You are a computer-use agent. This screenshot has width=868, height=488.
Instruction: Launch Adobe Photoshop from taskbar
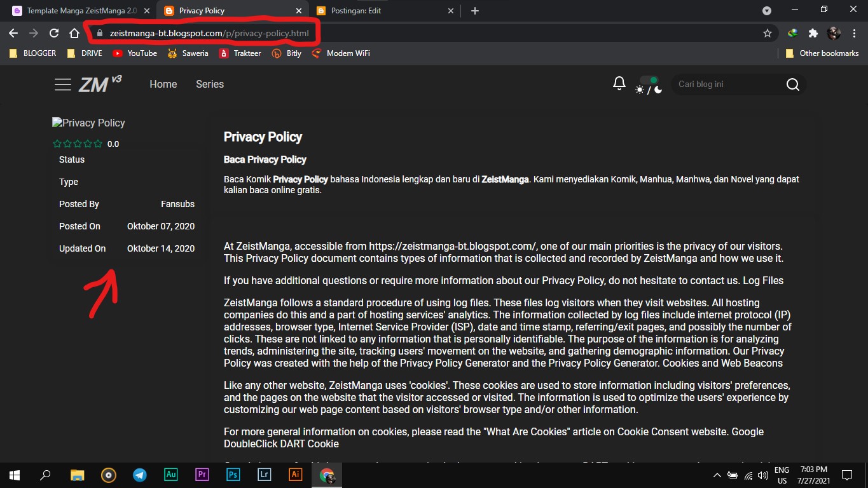(x=233, y=475)
